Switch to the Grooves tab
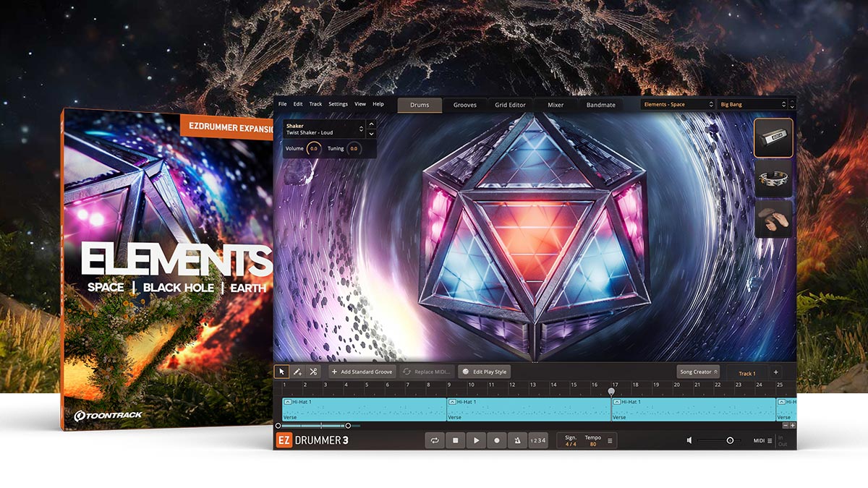This screenshot has width=868, height=488. [465, 105]
